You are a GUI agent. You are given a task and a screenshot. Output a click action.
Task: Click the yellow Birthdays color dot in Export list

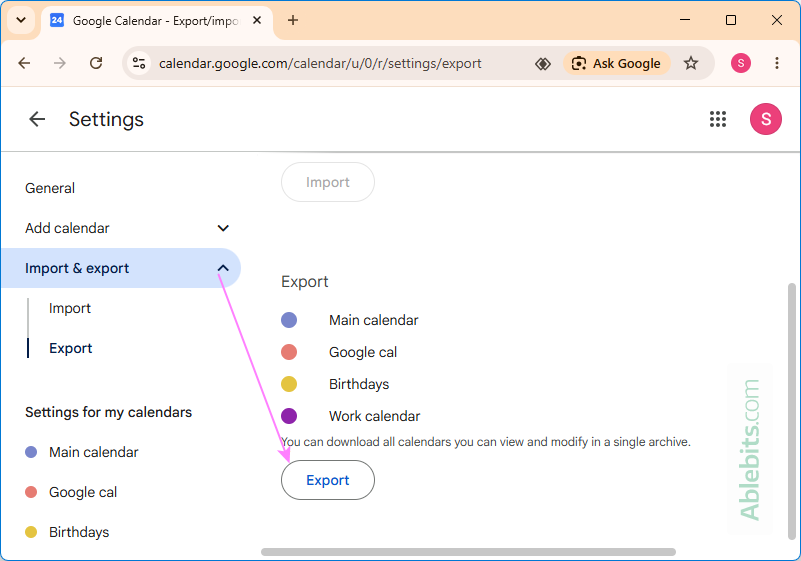click(x=289, y=384)
